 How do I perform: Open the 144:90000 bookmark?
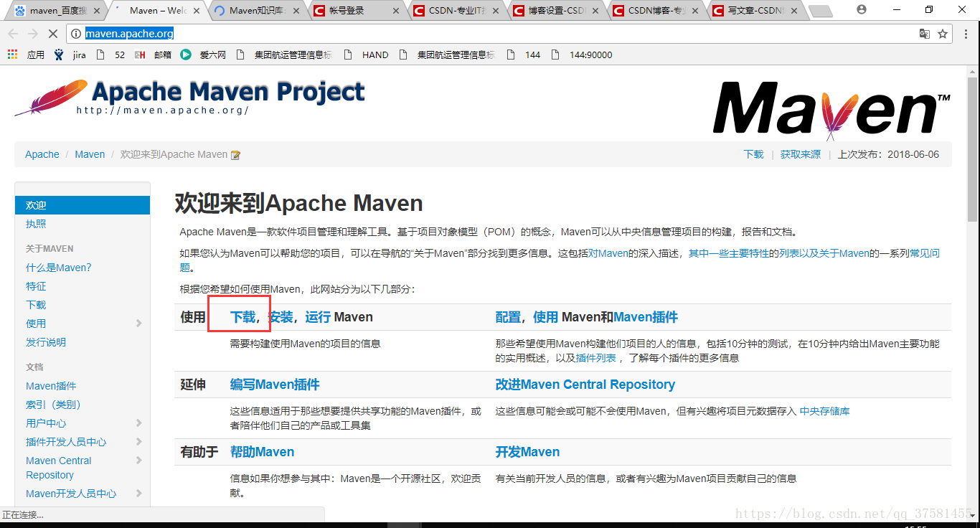(x=583, y=55)
